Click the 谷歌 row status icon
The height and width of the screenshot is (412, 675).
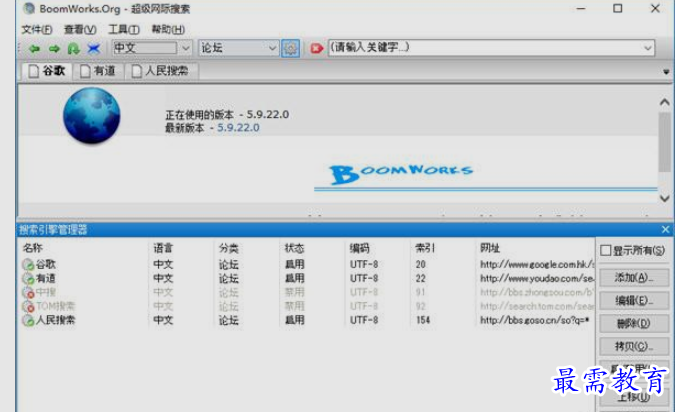(x=28, y=264)
